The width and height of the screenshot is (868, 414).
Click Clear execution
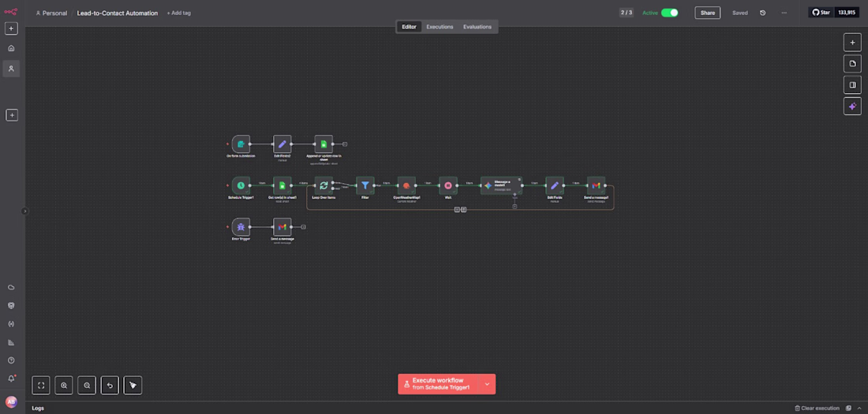coord(817,408)
